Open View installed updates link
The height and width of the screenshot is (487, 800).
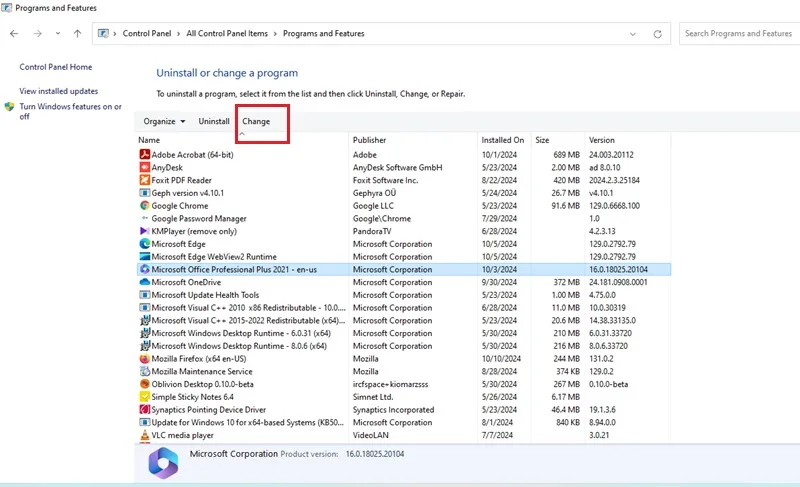(59, 91)
